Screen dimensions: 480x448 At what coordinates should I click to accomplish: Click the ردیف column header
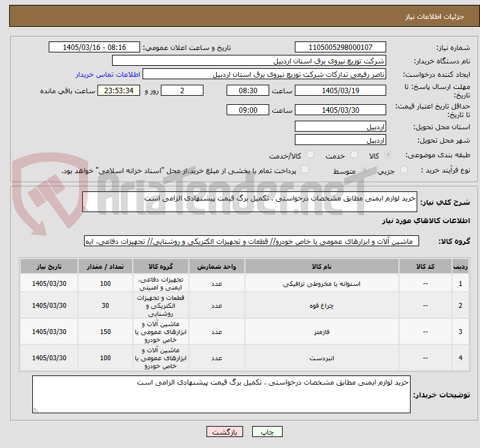pyautogui.click(x=461, y=266)
